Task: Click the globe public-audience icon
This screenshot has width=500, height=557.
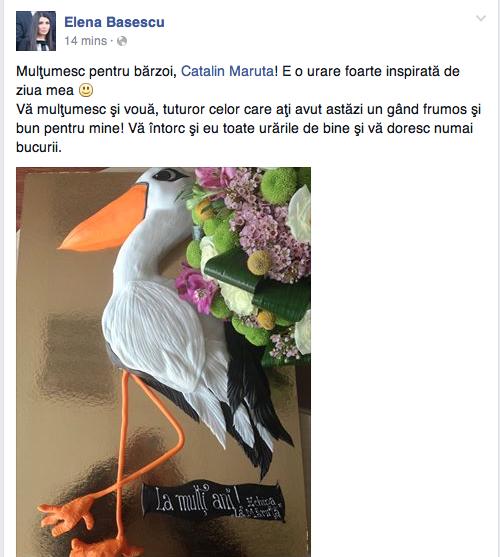Action: 122,41
